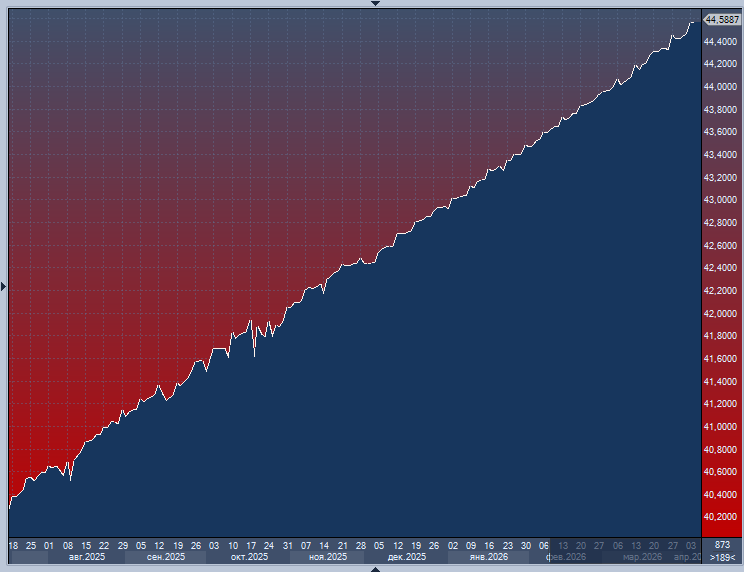This screenshot has height=572, width=744.
Task: Click the 873 value box
Action: coord(722,545)
